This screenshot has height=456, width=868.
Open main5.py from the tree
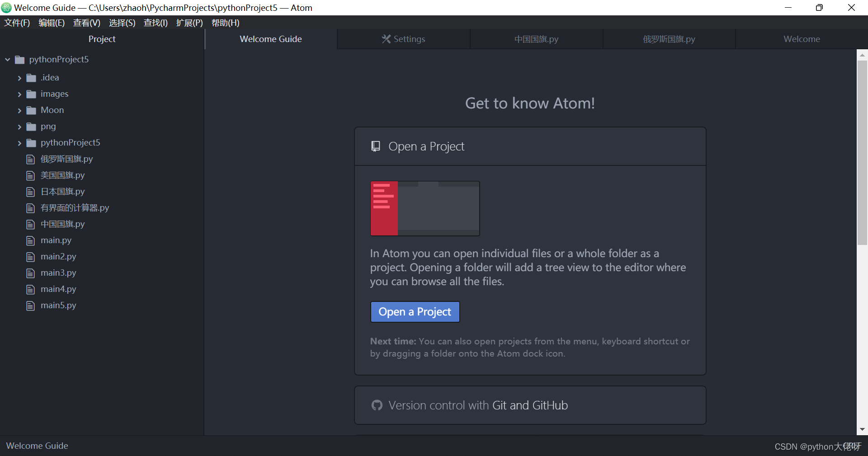pyautogui.click(x=58, y=306)
